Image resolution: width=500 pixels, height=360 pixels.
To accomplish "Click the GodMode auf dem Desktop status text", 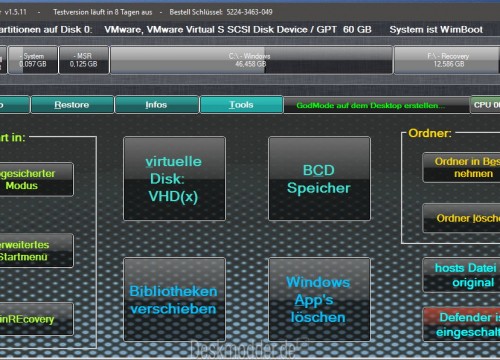I will [370, 105].
